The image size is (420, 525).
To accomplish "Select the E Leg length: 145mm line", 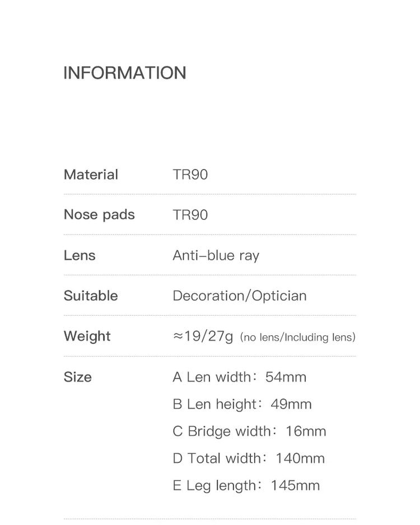I will coord(246,485).
